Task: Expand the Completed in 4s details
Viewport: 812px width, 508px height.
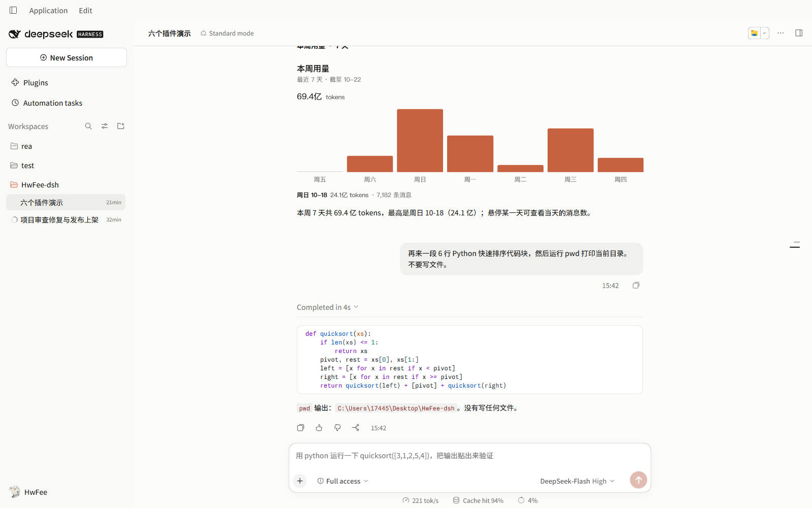Action: tap(328, 307)
